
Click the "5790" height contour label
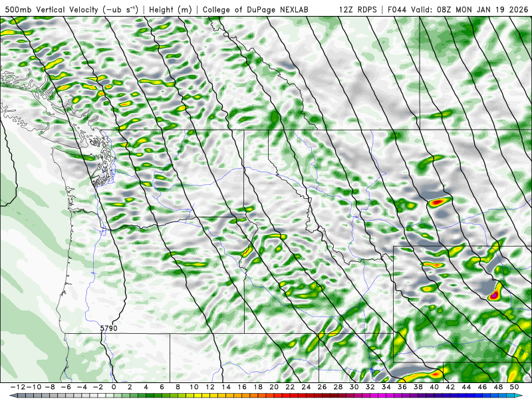(x=108, y=328)
